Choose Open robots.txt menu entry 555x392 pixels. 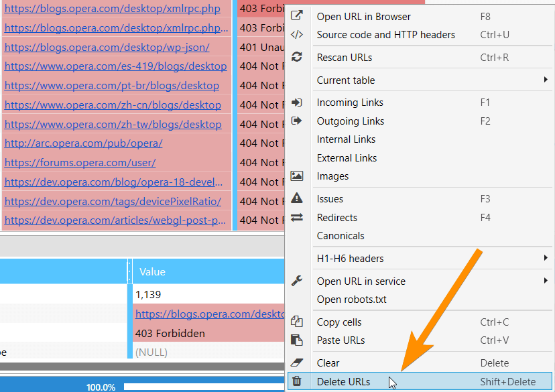420,300
